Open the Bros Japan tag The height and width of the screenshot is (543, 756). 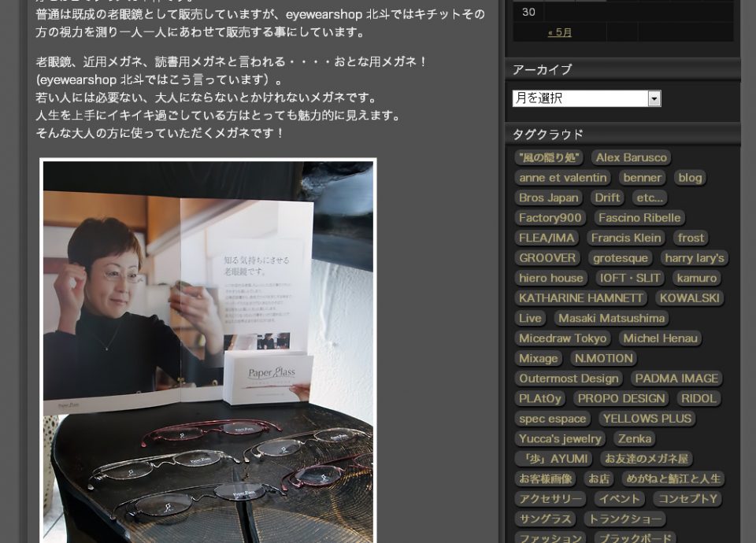[x=549, y=198]
